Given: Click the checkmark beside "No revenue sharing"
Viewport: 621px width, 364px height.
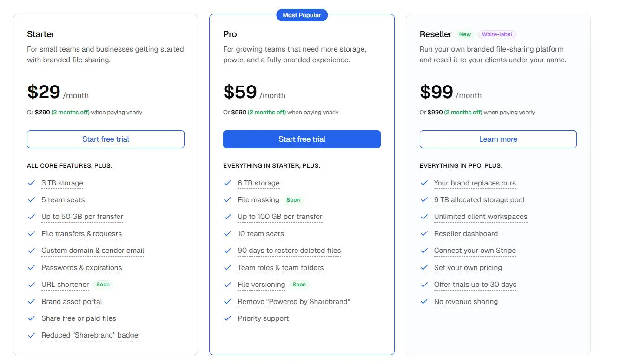Looking at the screenshot, I should (x=424, y=302).
